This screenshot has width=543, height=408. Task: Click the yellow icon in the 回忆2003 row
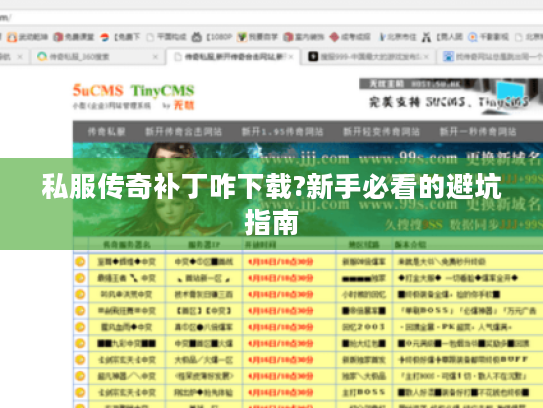pos(80,327)
